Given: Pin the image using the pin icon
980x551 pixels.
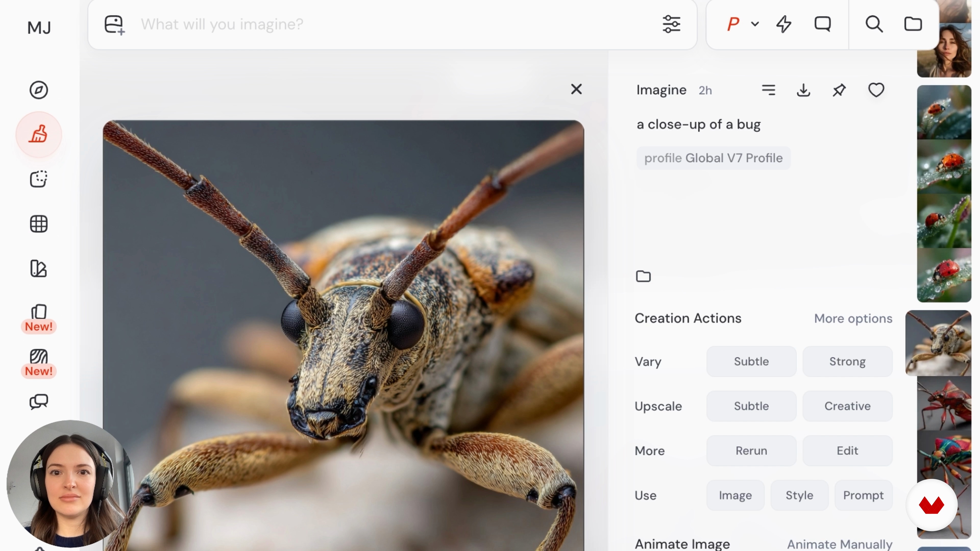Looking at the screenshot, I should point(839,90).
